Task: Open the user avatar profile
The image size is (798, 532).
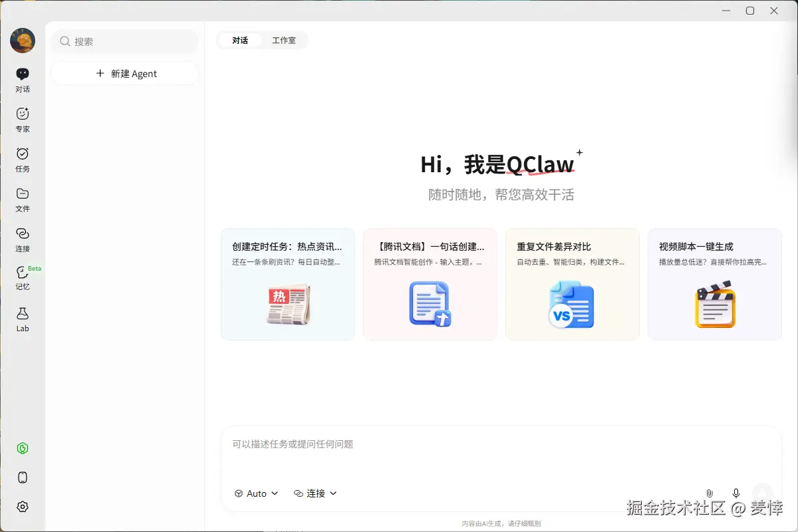Action: click(23, 41)
